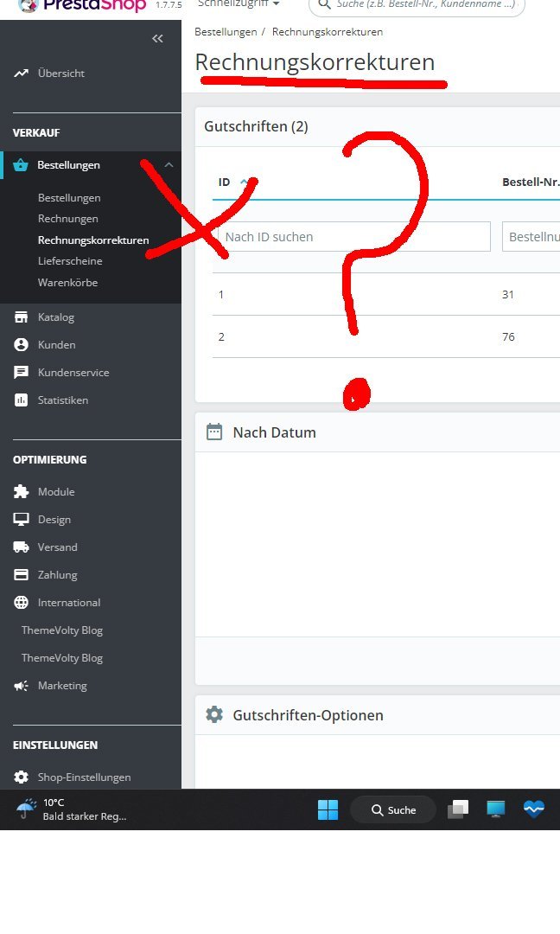Click the International globe icon
560x934 pixels.
pyautogui.click(x=21, y=602)
